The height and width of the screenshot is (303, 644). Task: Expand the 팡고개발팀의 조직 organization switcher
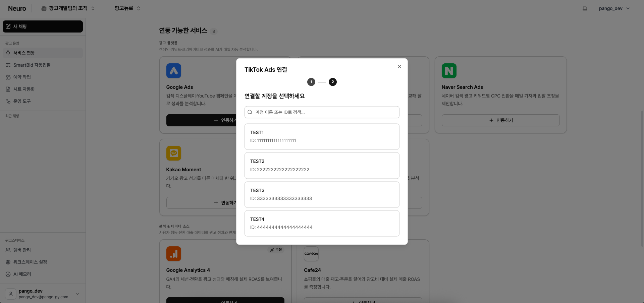click(x=68, y=8)
